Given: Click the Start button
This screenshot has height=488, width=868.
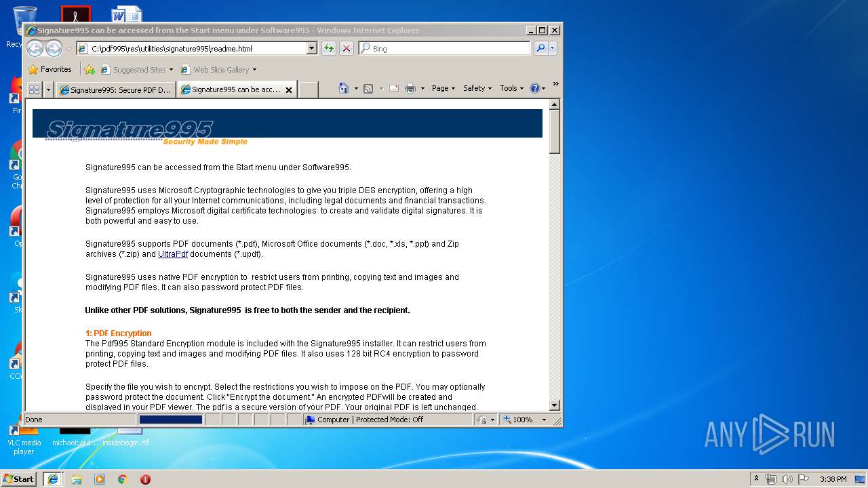Looking at the screenshot, I should [19, 479].
